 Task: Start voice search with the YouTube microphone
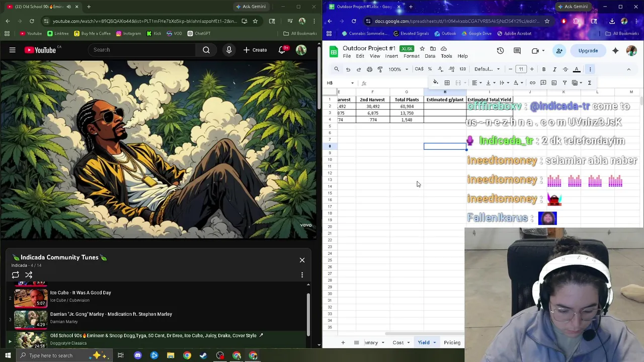pos(229,50)
